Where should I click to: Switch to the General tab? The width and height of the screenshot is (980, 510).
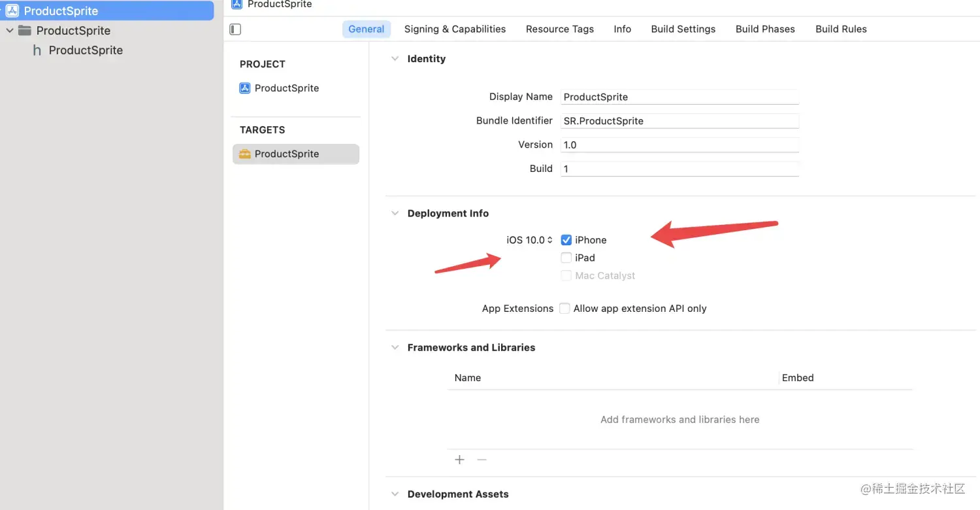(367, 29)
